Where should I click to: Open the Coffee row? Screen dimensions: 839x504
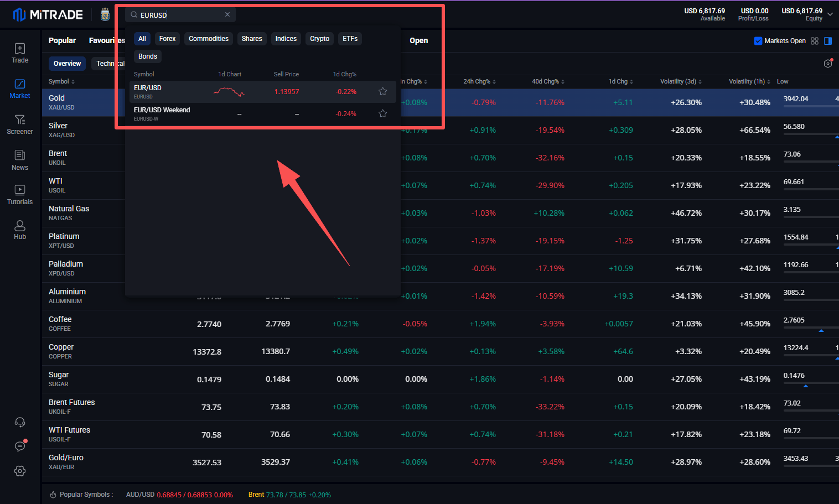(441, 324)
